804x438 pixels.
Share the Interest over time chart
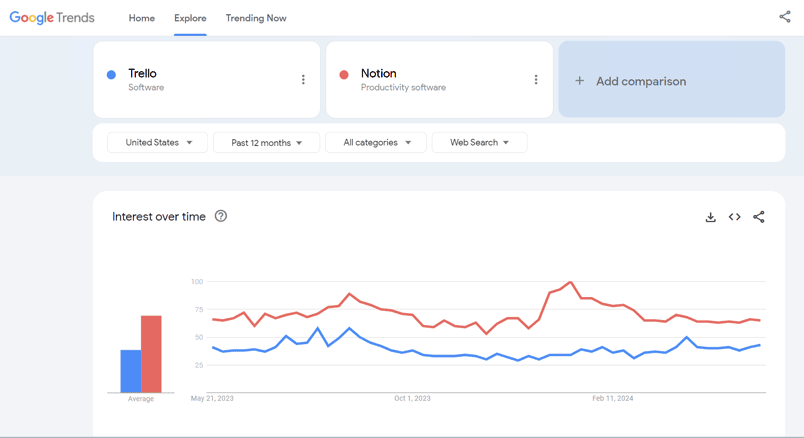click(x=758, y=217)
